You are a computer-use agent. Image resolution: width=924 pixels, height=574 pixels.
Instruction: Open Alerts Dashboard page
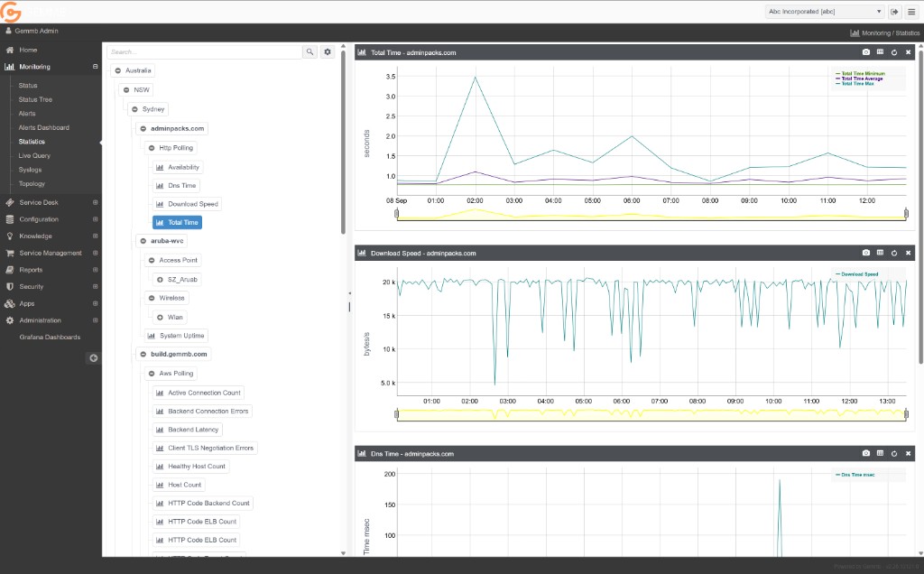(43, 127)
